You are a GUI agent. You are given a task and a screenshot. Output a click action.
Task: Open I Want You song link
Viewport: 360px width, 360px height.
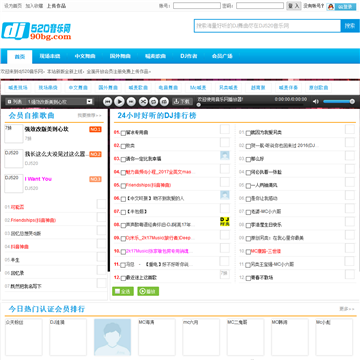[x=38, y=179]
